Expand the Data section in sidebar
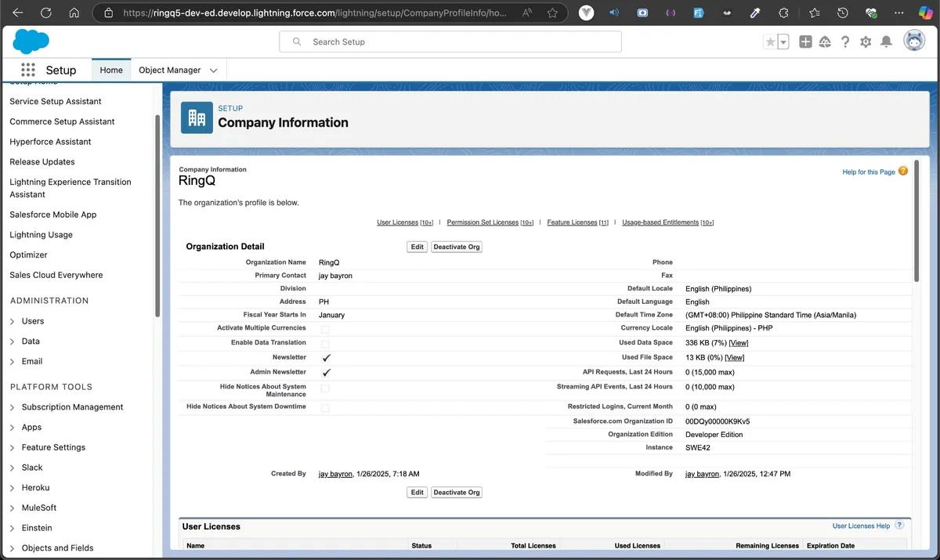The height and width of the screenshot is (560, 940). pos(13,341)
